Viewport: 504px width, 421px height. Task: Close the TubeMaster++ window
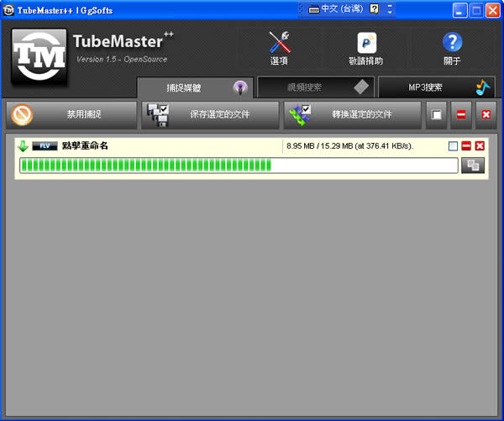[x=493, y=10]
